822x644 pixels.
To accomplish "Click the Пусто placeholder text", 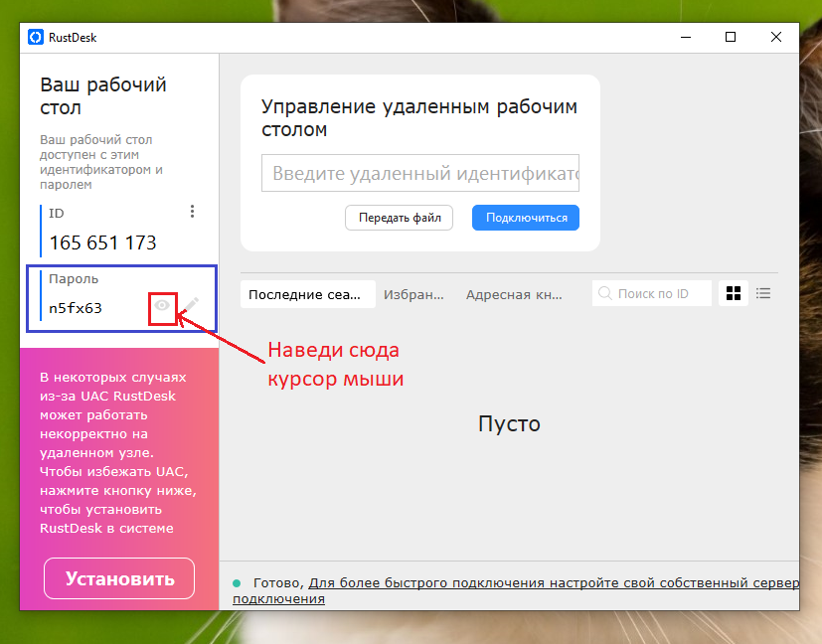I will point(509,423).
